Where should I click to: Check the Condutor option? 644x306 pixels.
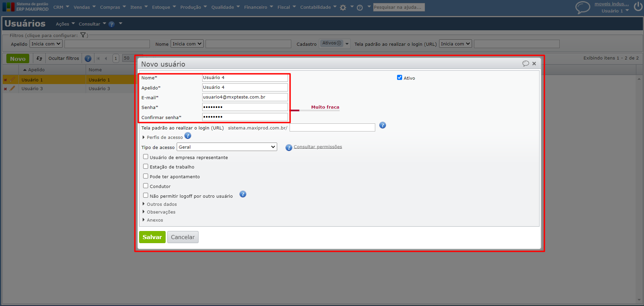[146, 186]
